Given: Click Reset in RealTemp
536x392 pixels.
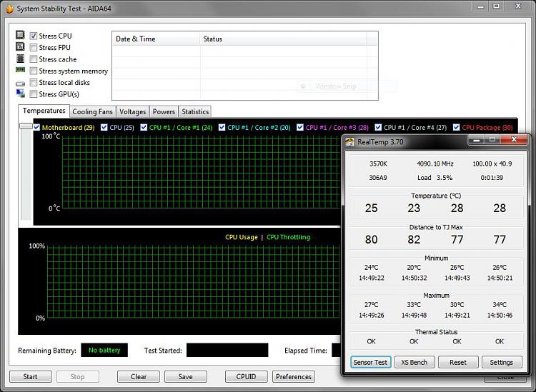Looking at the screenshot, I should coord(458,362).
